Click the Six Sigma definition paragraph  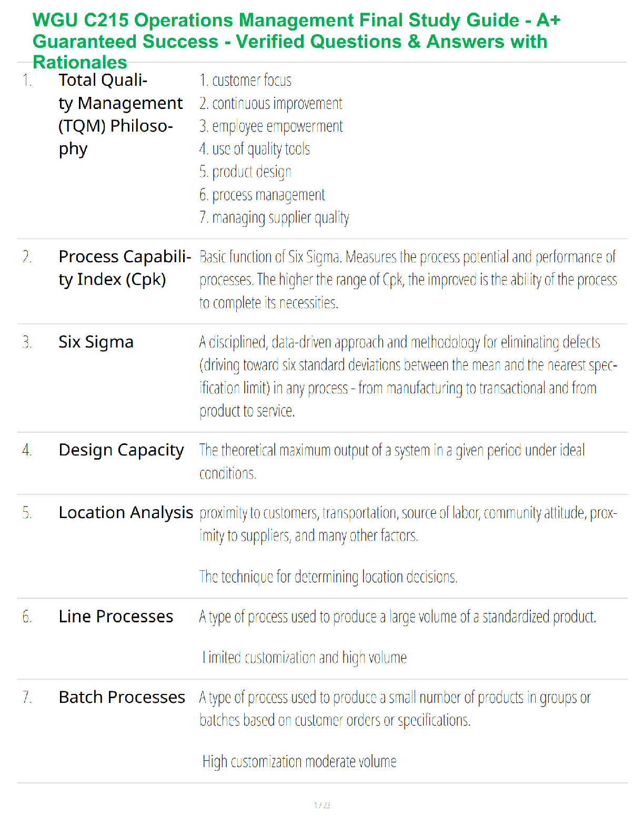[x=408, y=376]
